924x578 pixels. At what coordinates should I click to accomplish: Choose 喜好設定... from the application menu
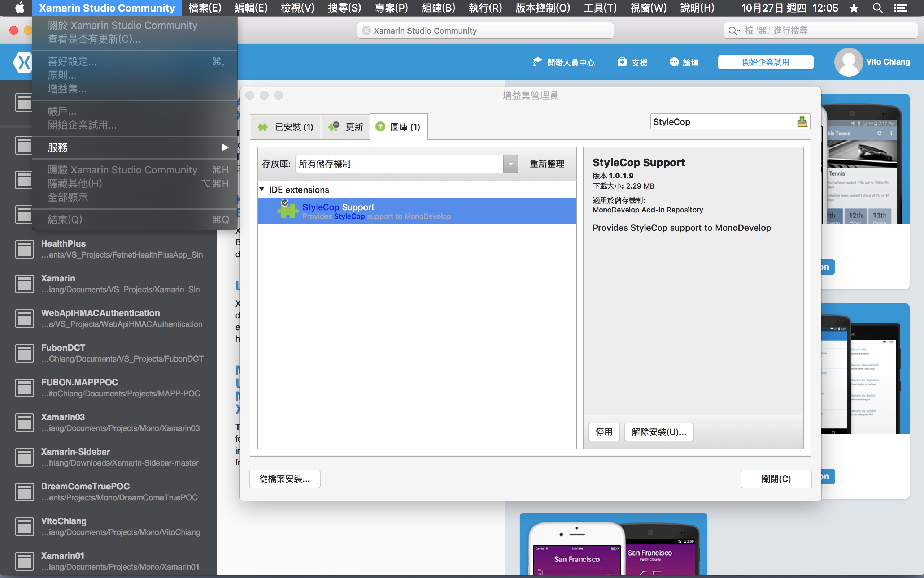tap(135, 61)
